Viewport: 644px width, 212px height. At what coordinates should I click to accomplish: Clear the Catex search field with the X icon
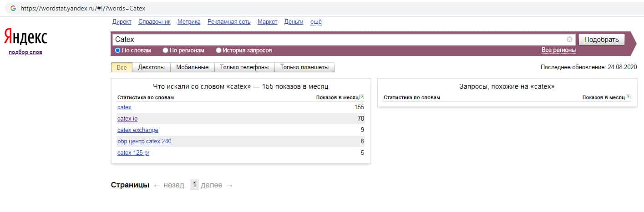tap(569, 40)
